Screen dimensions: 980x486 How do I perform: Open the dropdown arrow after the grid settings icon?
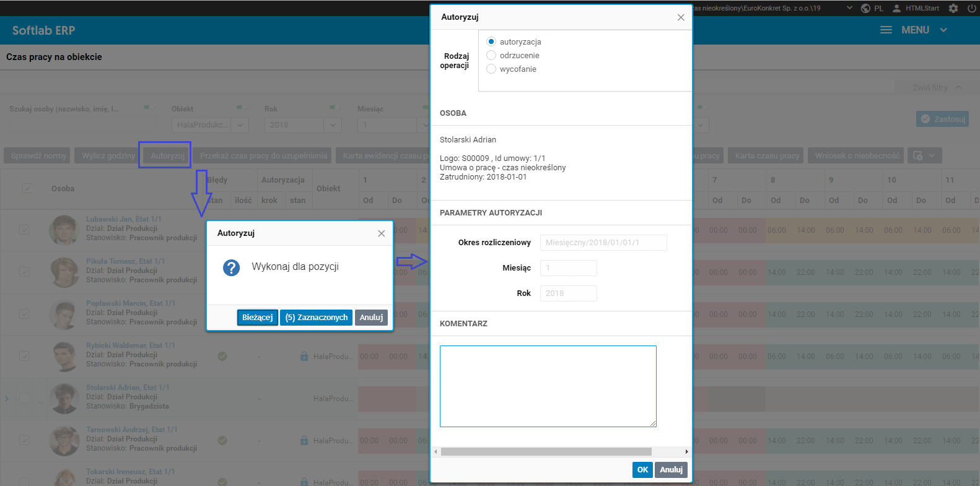932,155
